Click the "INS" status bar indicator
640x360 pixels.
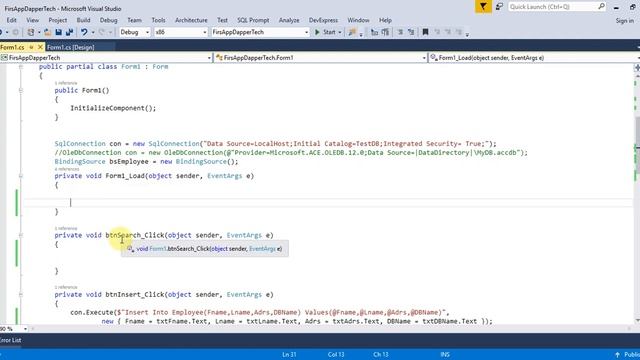(x=445, y=354)
